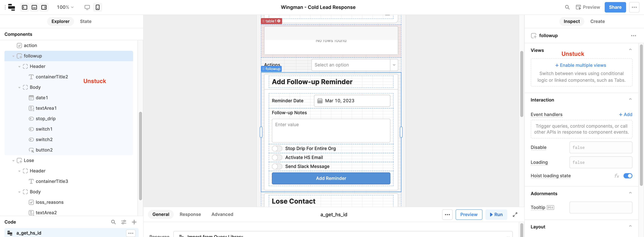
Task: Toggle the left sidebar panel icon
Action: click(24, 7)
